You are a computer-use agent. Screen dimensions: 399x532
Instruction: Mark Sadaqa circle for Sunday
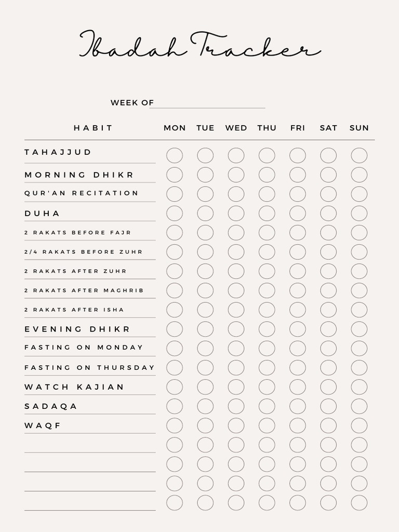tap(359, 406)
